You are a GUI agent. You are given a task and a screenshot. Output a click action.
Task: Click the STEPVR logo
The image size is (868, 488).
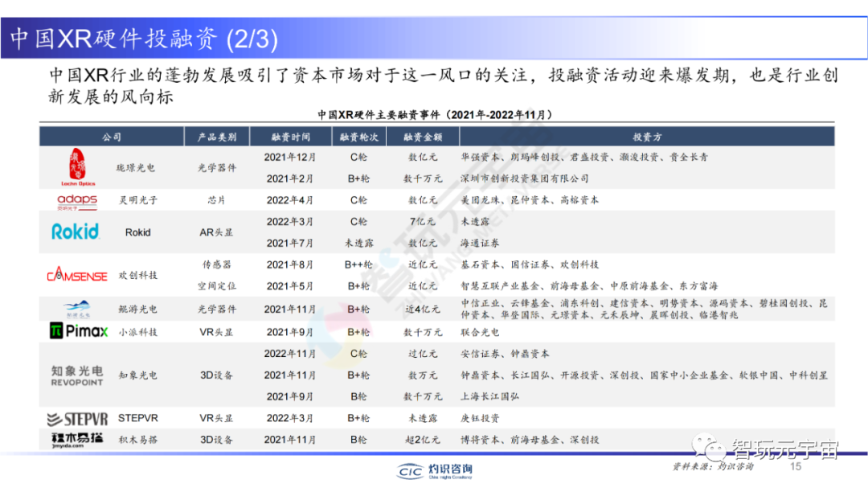(77, 419)
